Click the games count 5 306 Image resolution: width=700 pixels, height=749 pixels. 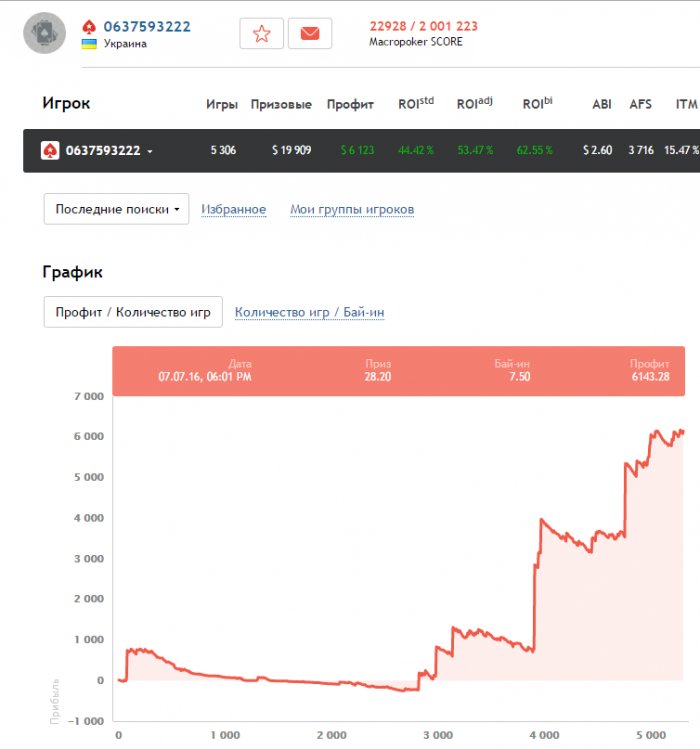(x=223, y=150)
